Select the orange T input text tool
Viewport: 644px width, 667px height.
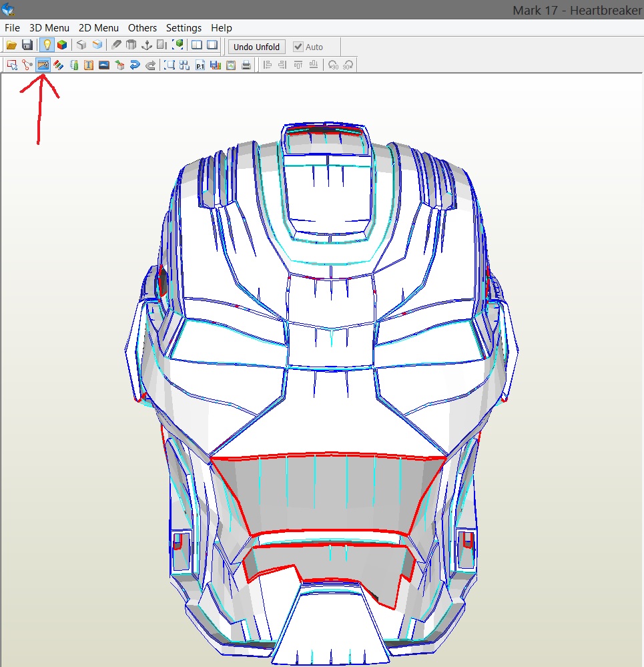88,65
